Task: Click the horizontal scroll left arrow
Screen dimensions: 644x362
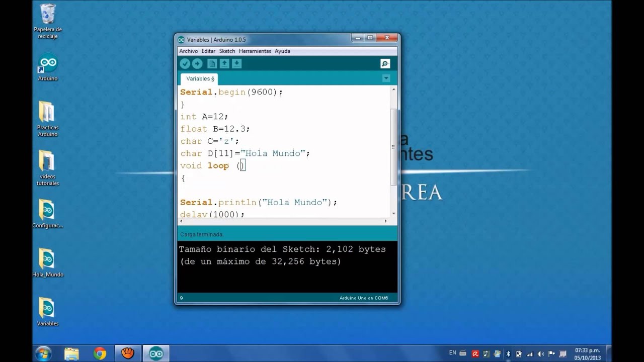Action: (x=181, y=221)
